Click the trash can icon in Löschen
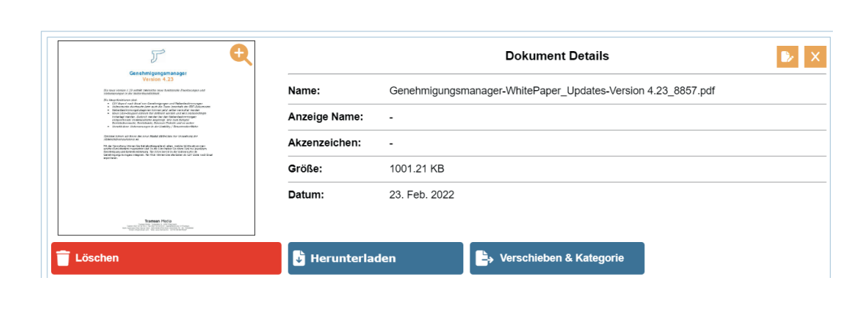This screenshot has width=868, height=310. pos(64,258)
